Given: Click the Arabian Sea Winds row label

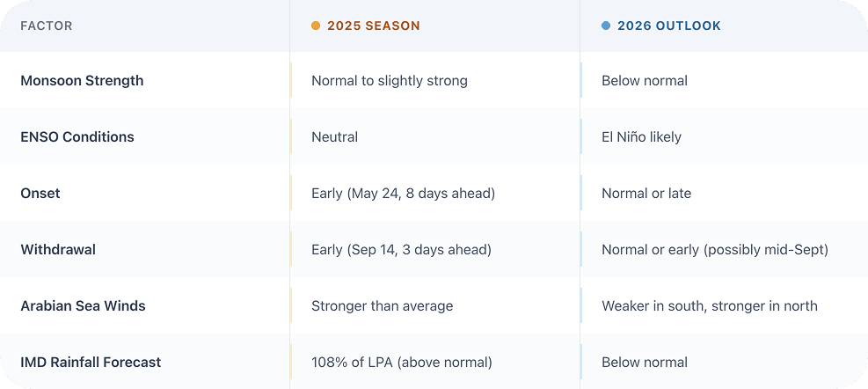Looking at the screenshot, I should [83, 306].
